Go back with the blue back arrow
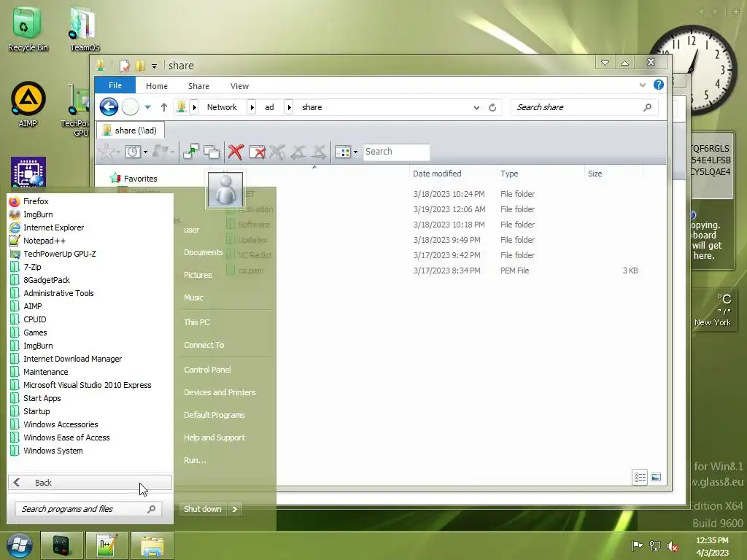This screenshot has height=560, width=747. pos(109,106)
